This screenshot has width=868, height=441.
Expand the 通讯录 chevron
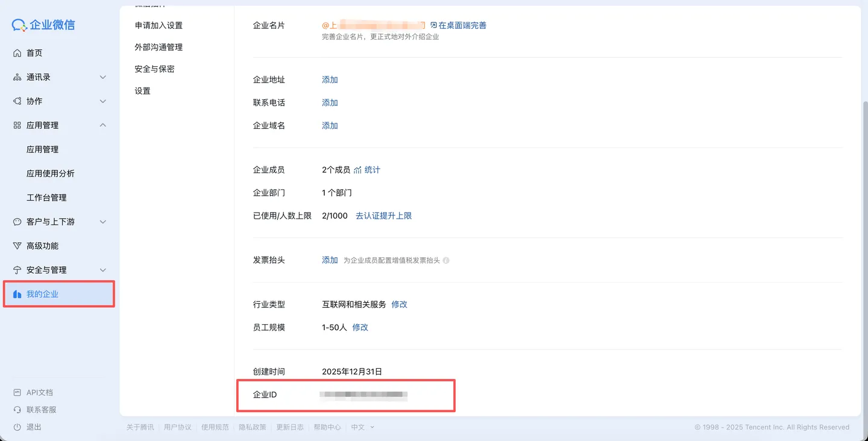click(102, 77)
